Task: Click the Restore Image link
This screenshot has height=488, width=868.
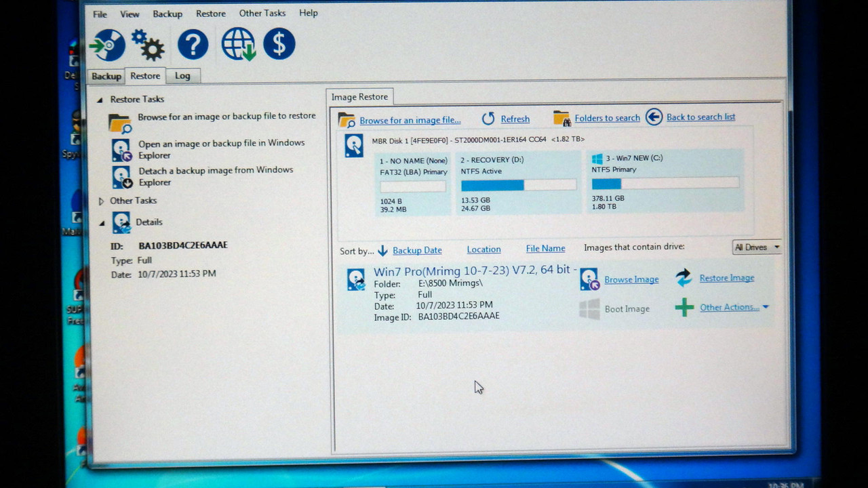Action: pyautogui.click(x=727, y=278)
